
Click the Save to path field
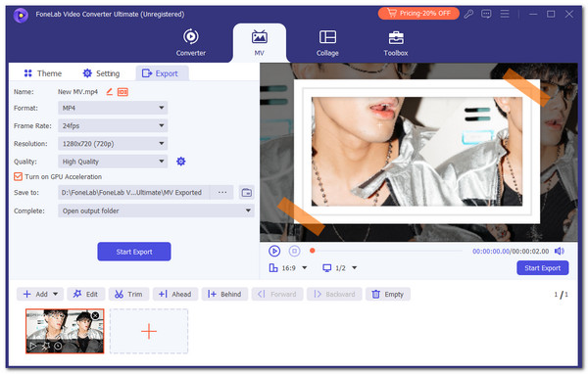point(134,192)
